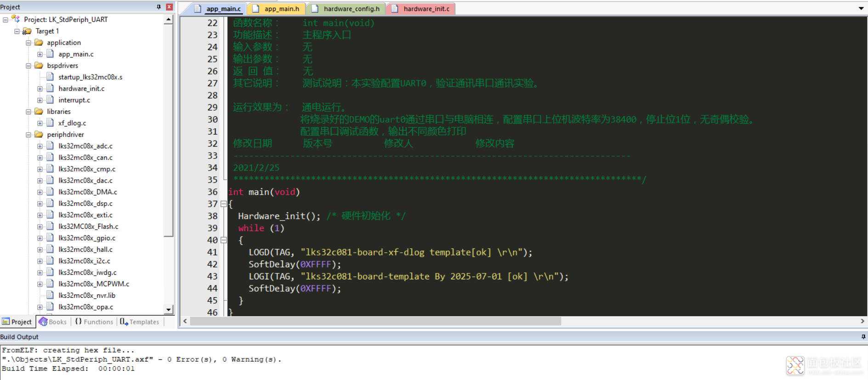Select lks32MC08x_Flash.c driver file
The height and width of the screenshot is (380, 868).
point(88,226)
